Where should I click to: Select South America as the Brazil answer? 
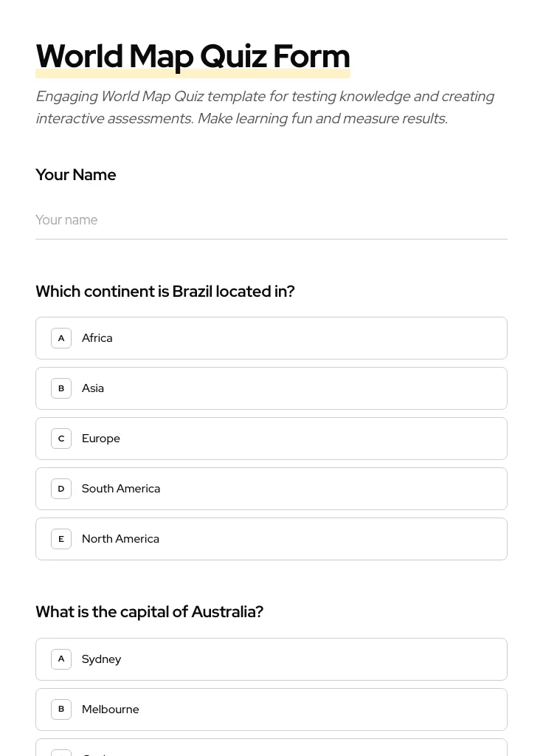click(271, 488)
